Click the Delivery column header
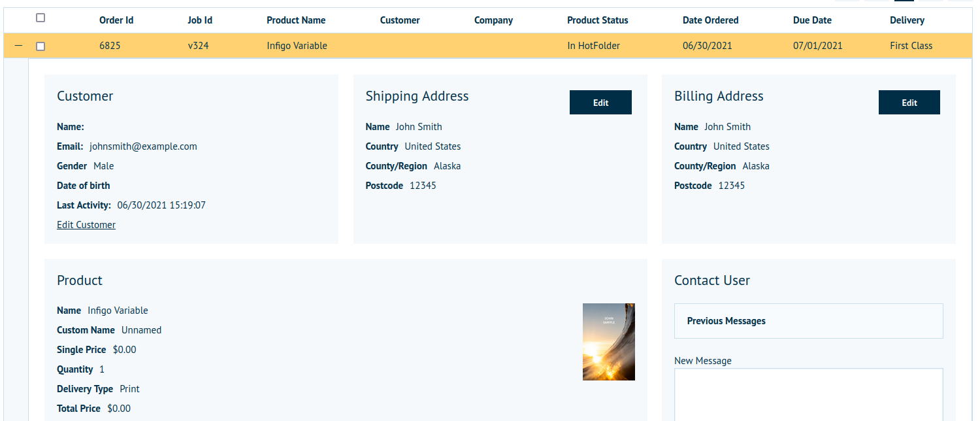 click(907, 20)
